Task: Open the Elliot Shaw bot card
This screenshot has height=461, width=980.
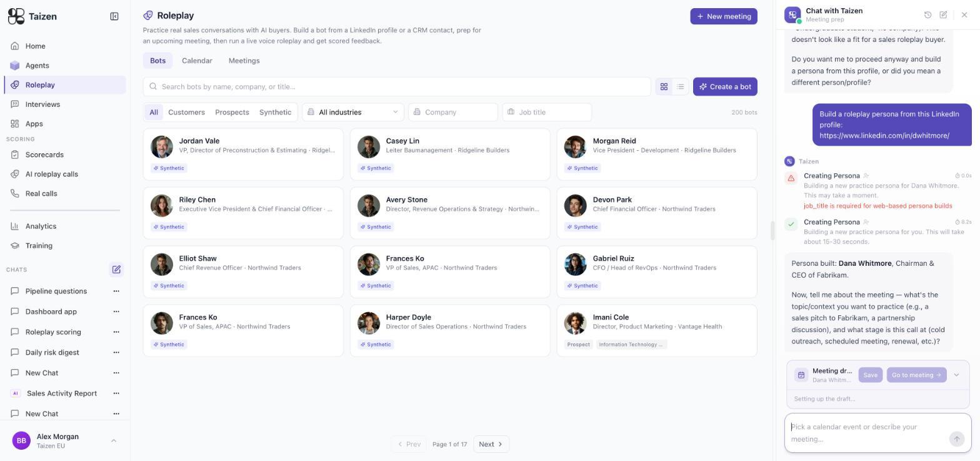Action: [243, 272]
